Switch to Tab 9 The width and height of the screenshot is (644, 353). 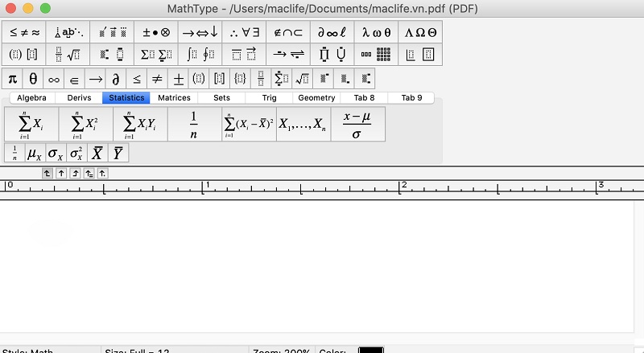pos(411,97)
